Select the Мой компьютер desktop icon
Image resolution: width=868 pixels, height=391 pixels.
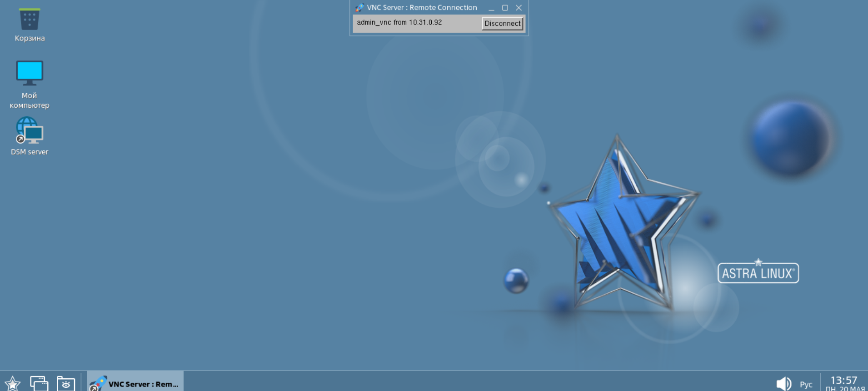30,74
